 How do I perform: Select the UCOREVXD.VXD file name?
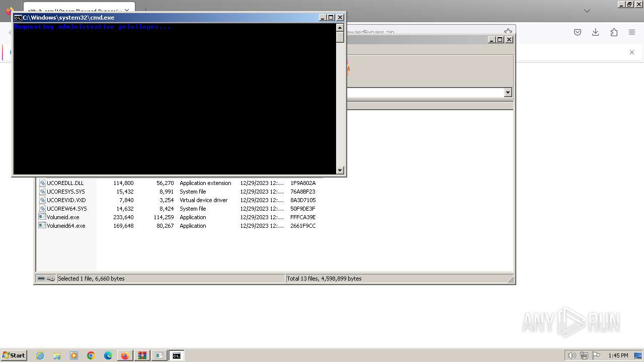point(66,200)
